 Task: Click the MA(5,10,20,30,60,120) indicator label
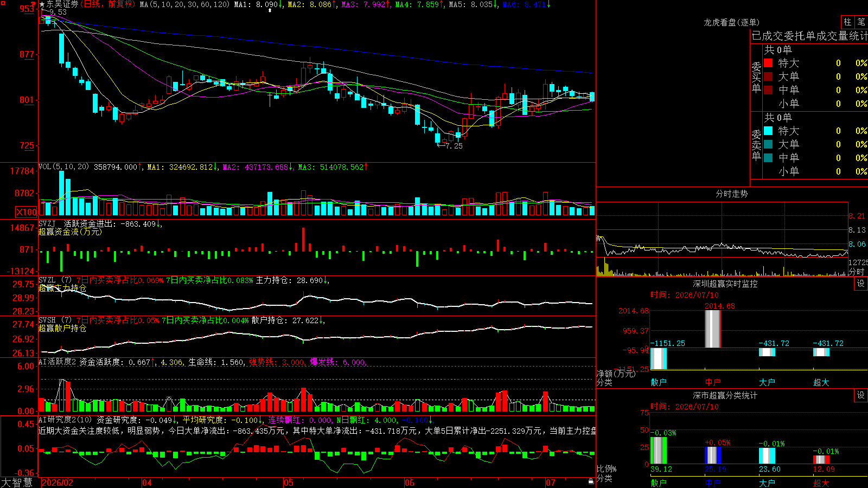point(184,4)
